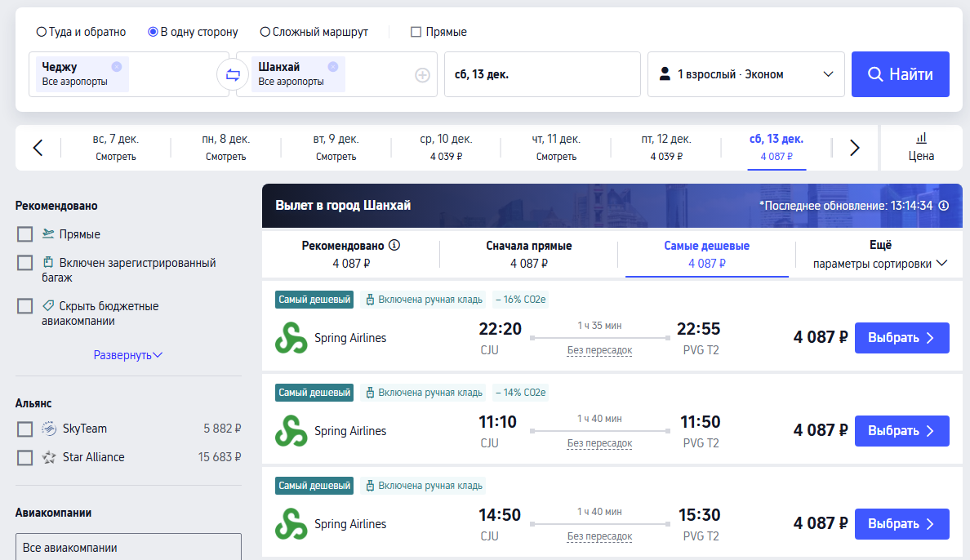The image size is (970, 560).
Task: Open Ещё параметры сортировки dropdown
Action: pos(879,255)
